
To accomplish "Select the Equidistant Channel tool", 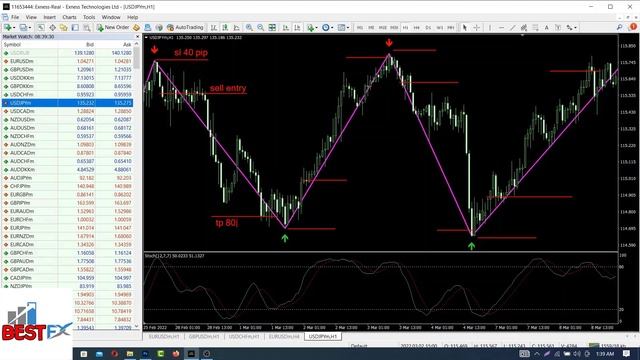I will click(524, 27).
